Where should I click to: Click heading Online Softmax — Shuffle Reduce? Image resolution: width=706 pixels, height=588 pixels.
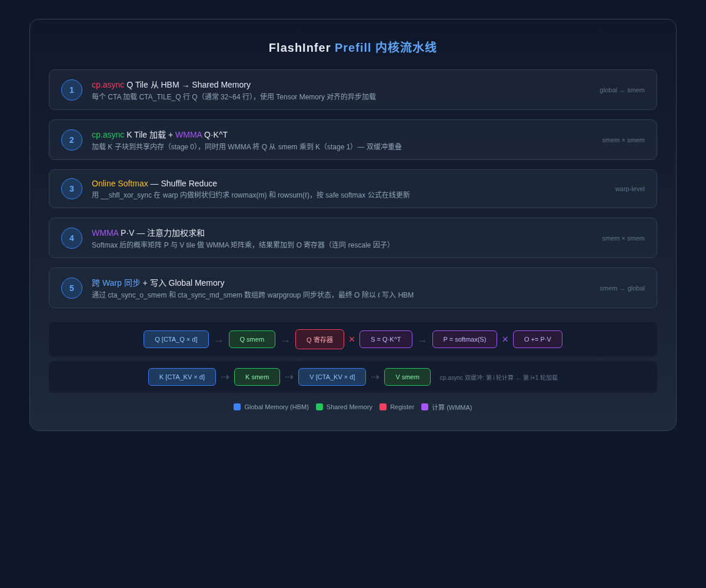(x=154, y=183)
